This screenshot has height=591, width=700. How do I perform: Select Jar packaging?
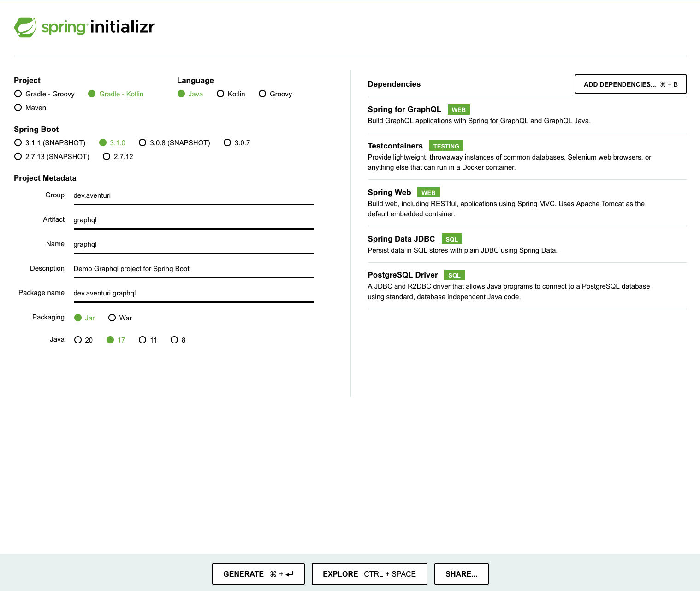tap(84, 318)
